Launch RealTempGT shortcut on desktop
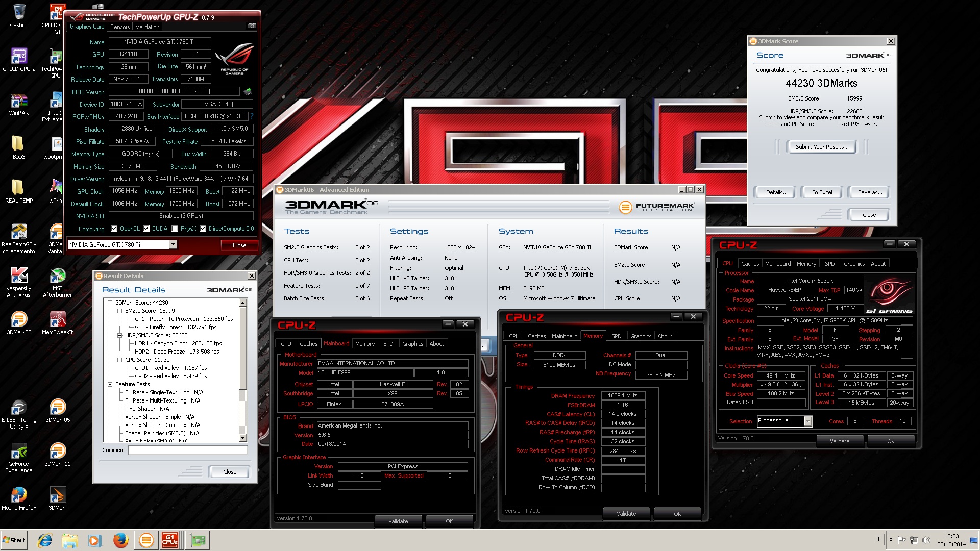This screenshot has height=551, width=980. [x=19, y=238]
